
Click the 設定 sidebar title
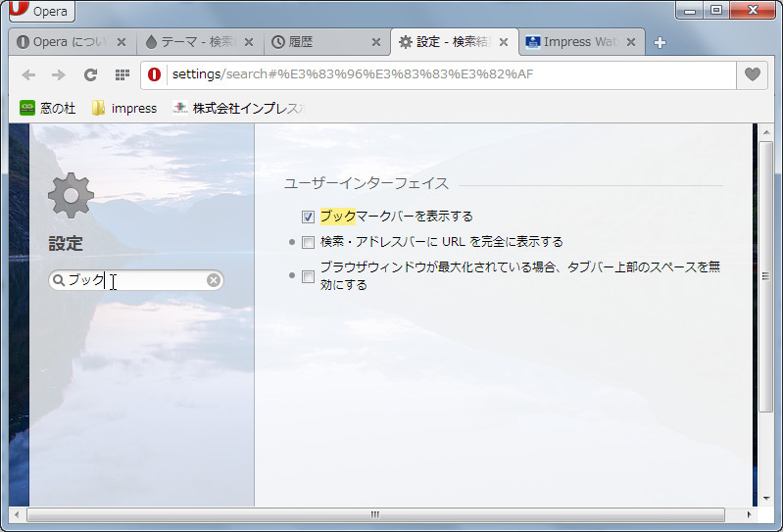[66, 244]
